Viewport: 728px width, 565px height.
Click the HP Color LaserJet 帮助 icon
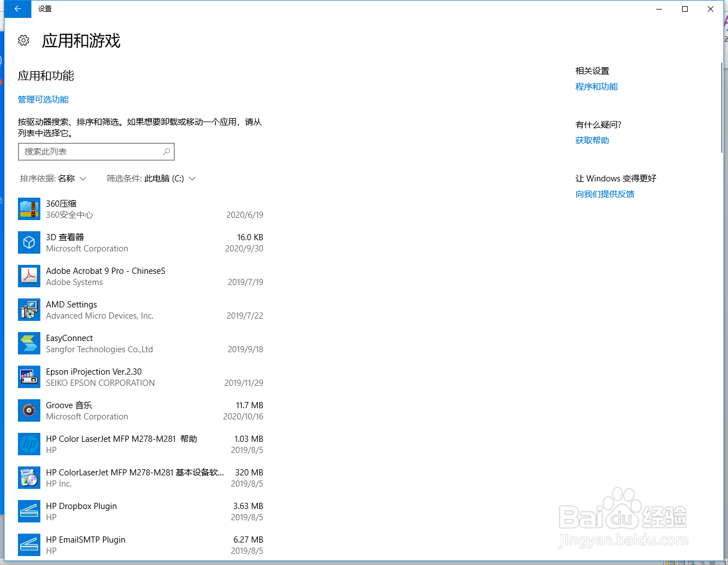tap(29, 444)
